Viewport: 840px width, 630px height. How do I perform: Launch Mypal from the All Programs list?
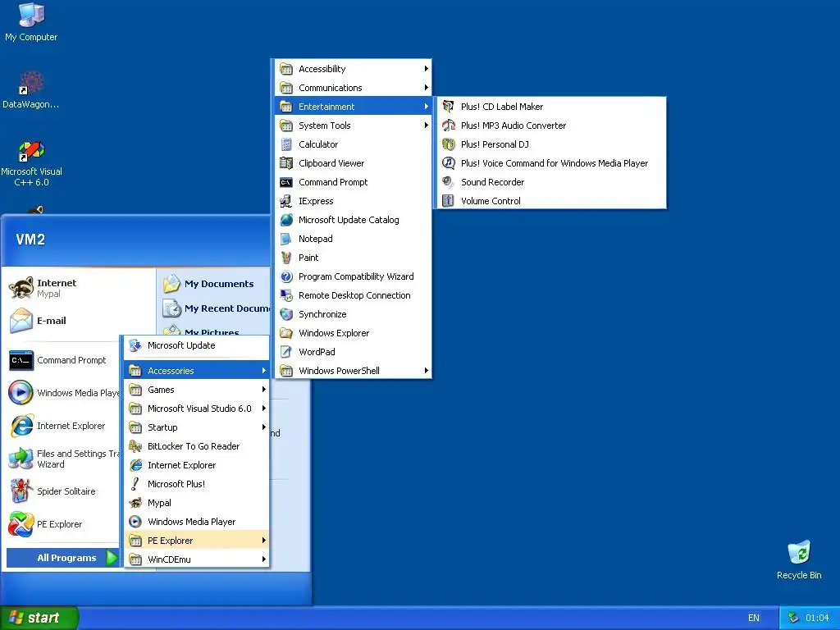pos(197,503)
